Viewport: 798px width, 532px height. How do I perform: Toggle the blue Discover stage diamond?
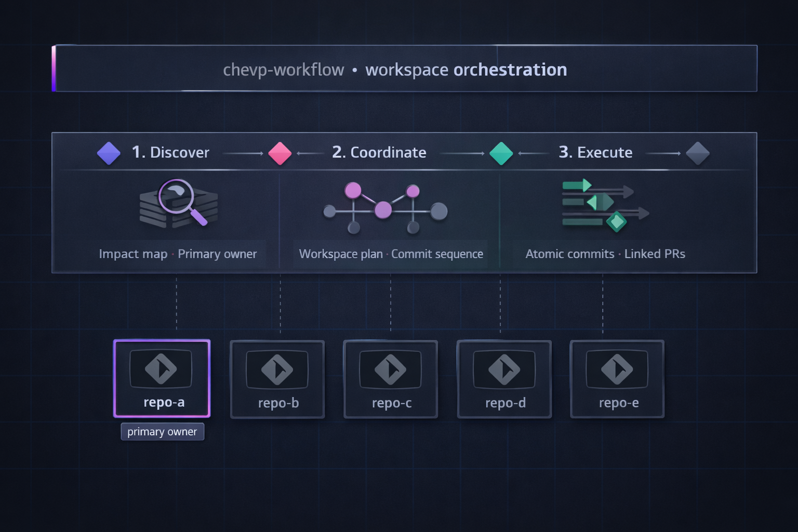pyautogui.click(x=109, y=152)
